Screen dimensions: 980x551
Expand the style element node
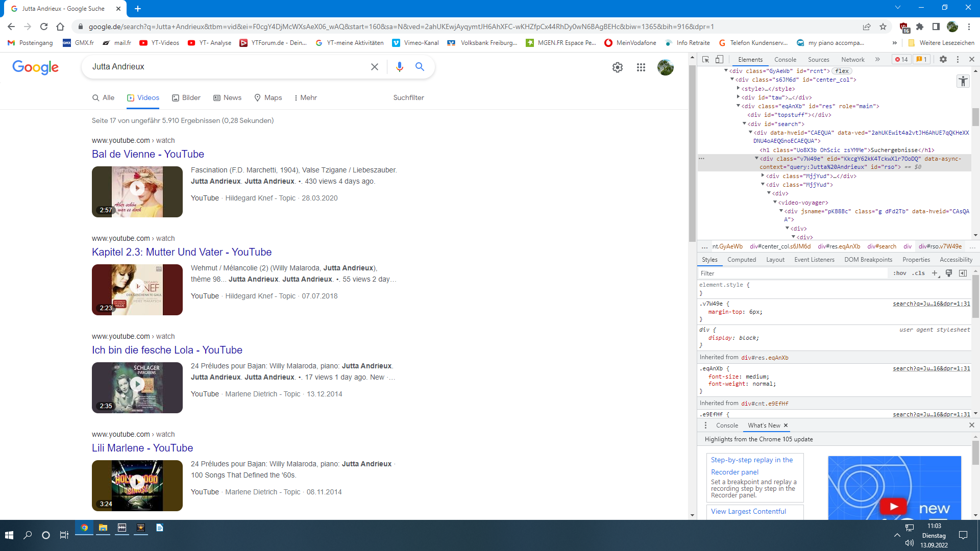pyautogui.click(x=738, y=88)
